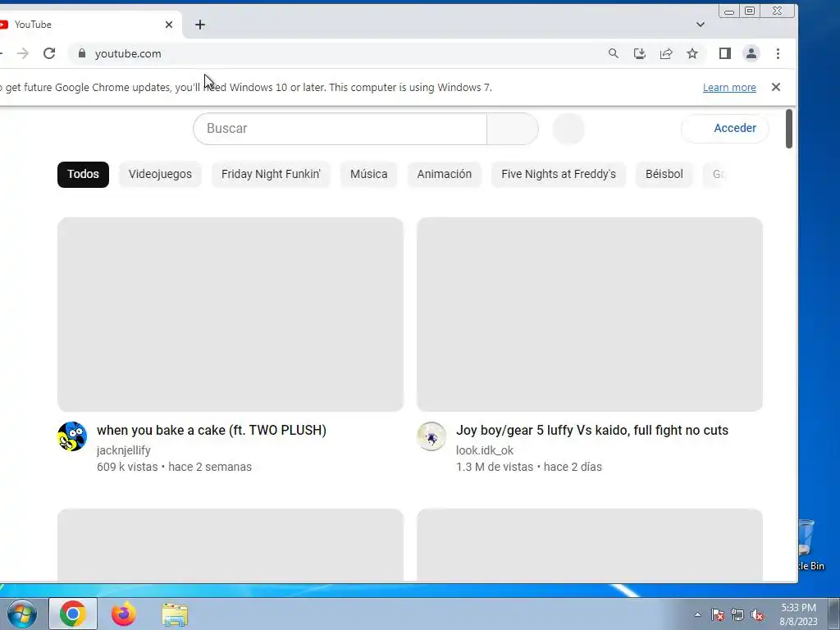This screenshot has width=840, height=630.
Task: Click the round voice search button
Action: 568,129
